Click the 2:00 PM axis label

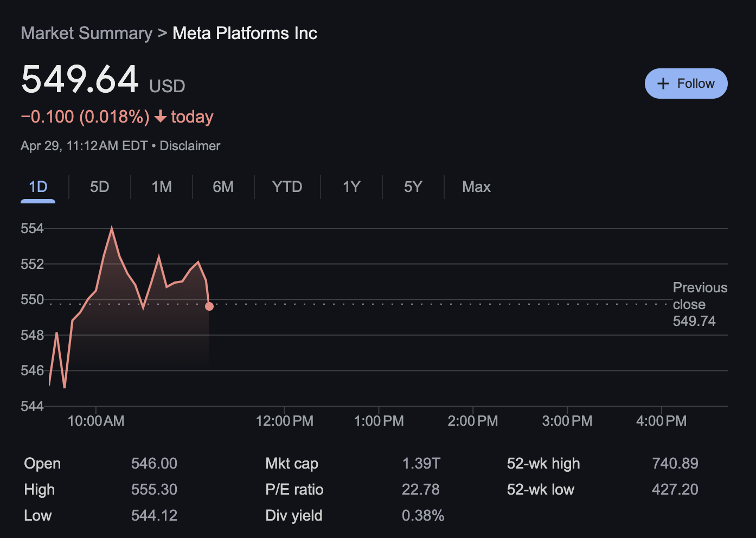point(473,421)
